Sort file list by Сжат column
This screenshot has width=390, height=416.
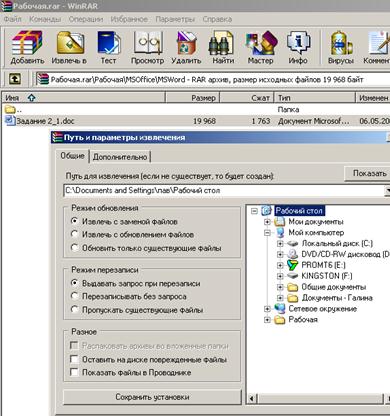247,98
